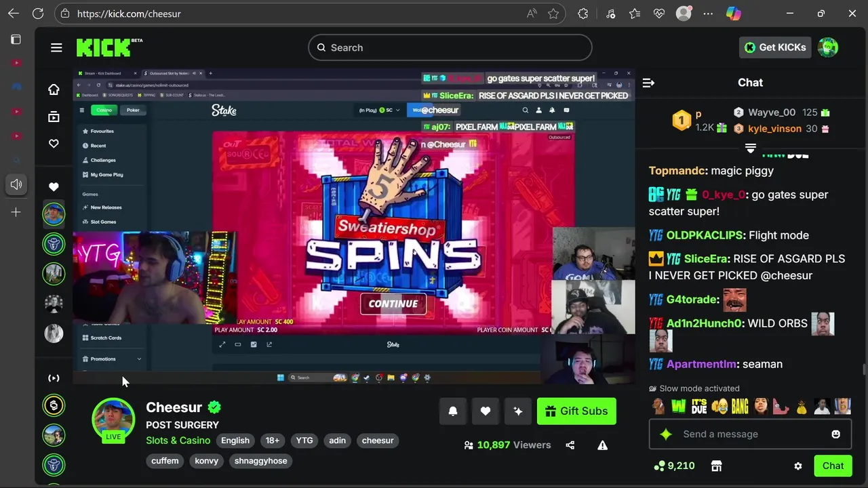868x488 pixels.
Task: Open Edge profile avatar
Action: (x=684, y=14)
